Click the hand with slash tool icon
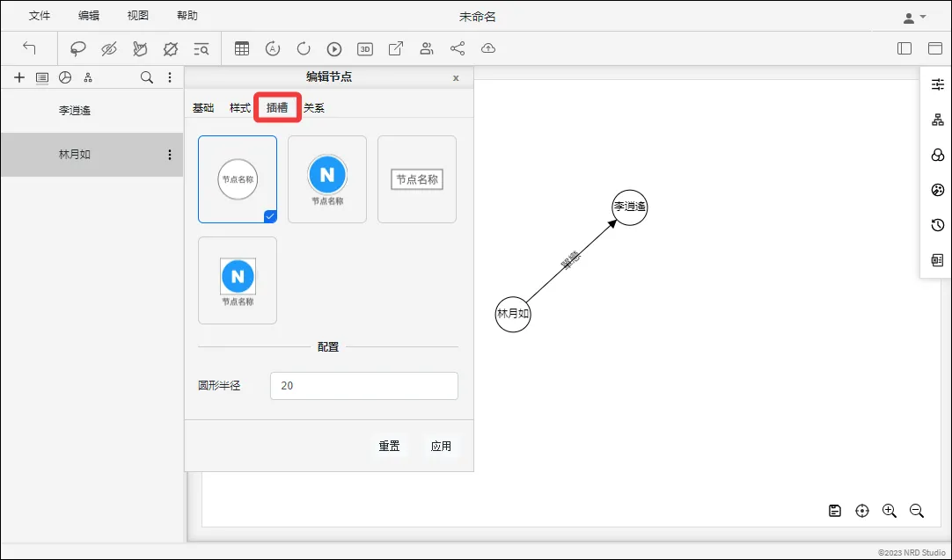Image resolution: width=952 pixels, height=560 pixels. click(x=140, y=48)
